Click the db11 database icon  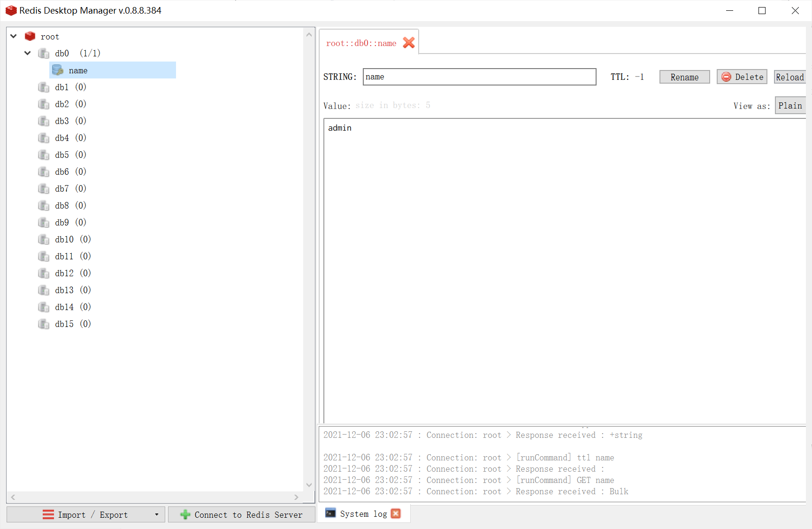point(44,256)
